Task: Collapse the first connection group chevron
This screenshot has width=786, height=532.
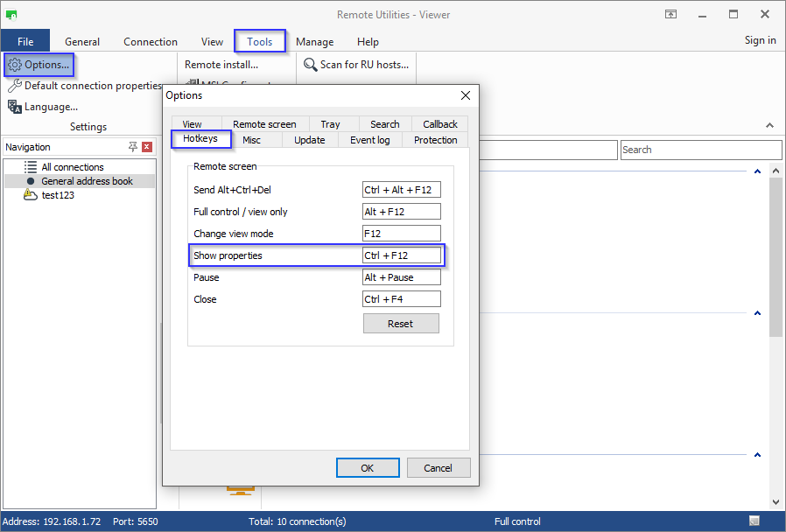Action: [757, 171]
